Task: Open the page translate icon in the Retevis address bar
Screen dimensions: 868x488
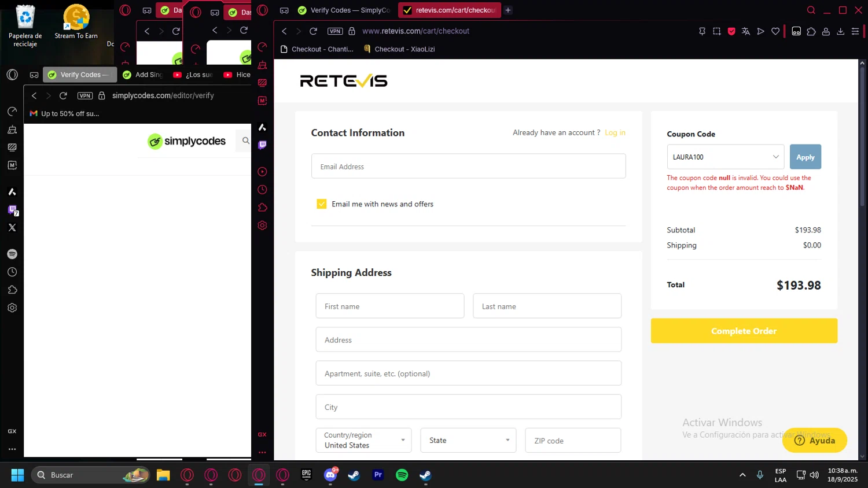Action: click(x=746, y=31)
